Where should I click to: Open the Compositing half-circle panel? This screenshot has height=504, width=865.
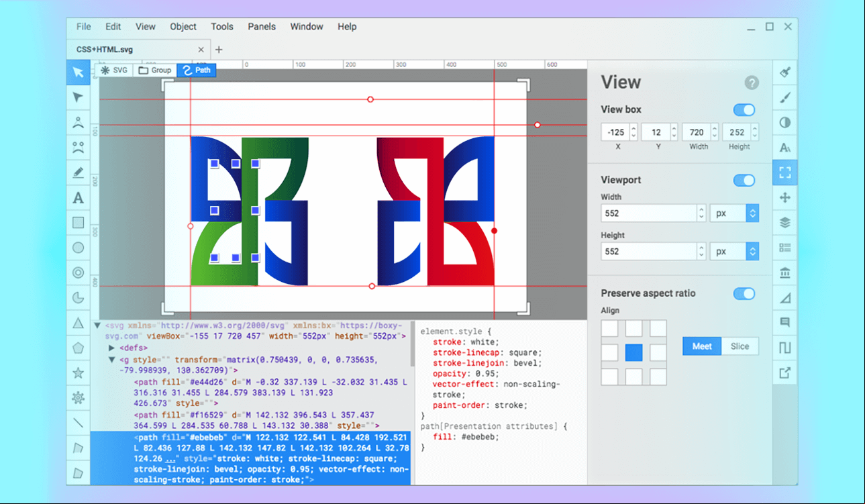click(785, 123)
